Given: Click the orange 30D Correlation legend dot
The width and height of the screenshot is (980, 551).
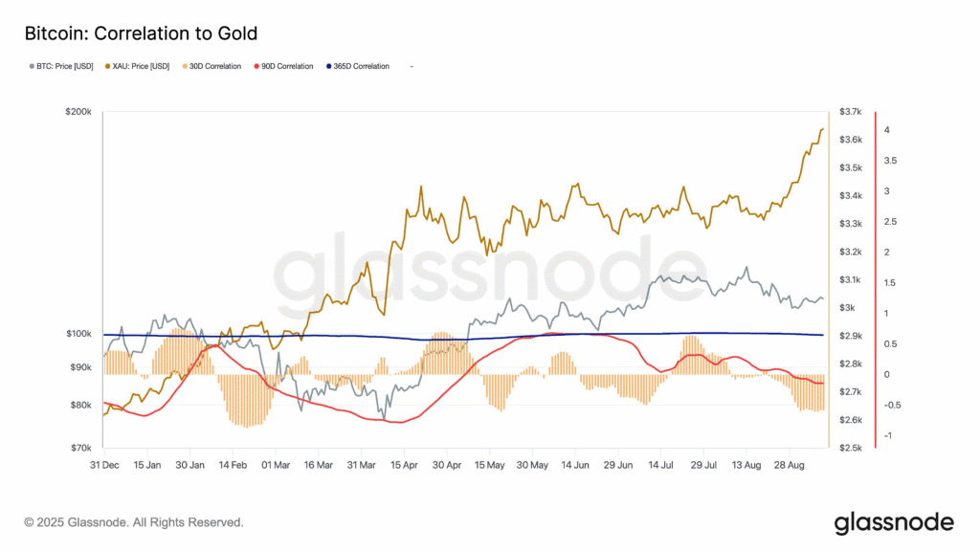Looking at the screenshot, I should (x=182, y=66).
